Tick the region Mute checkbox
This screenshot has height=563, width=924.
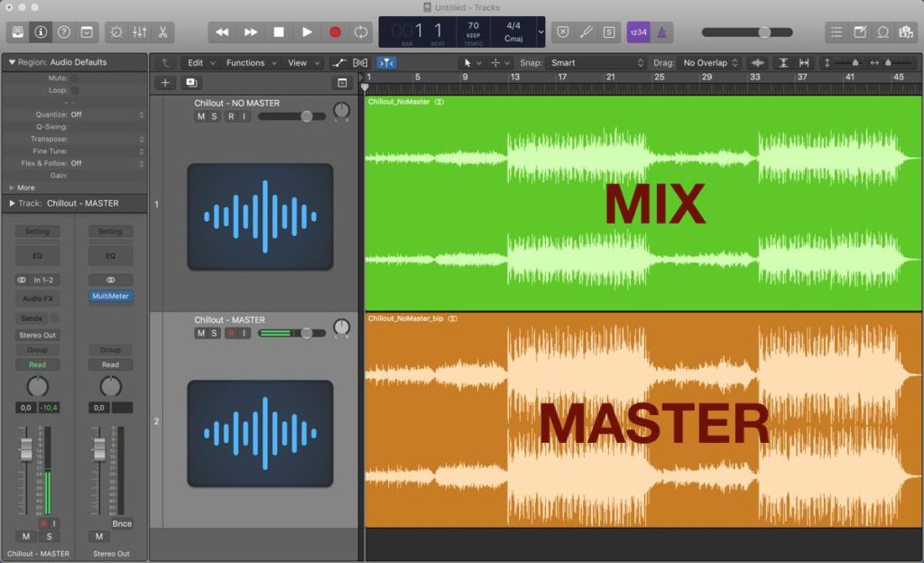pos(75,78)
